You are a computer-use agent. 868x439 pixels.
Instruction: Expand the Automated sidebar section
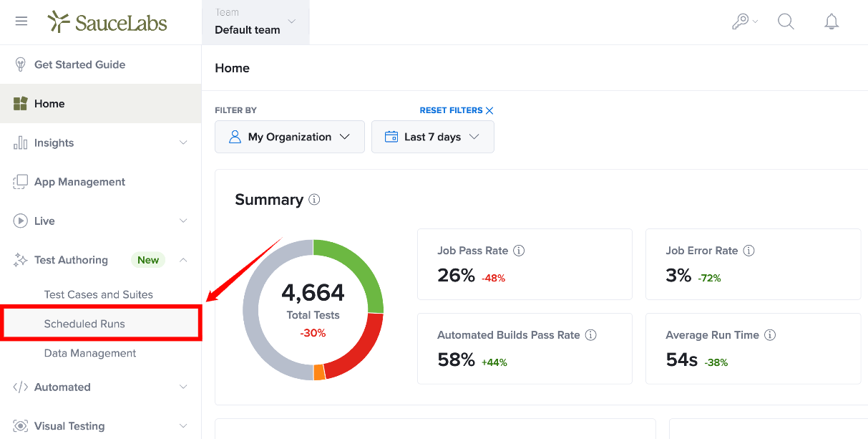[101, 387]
